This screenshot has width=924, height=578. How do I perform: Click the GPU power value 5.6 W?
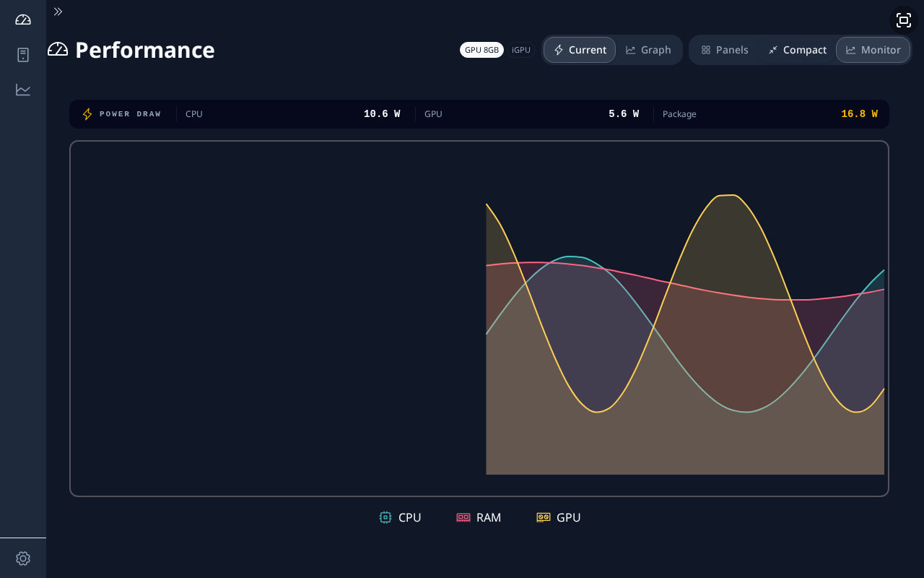624,114
